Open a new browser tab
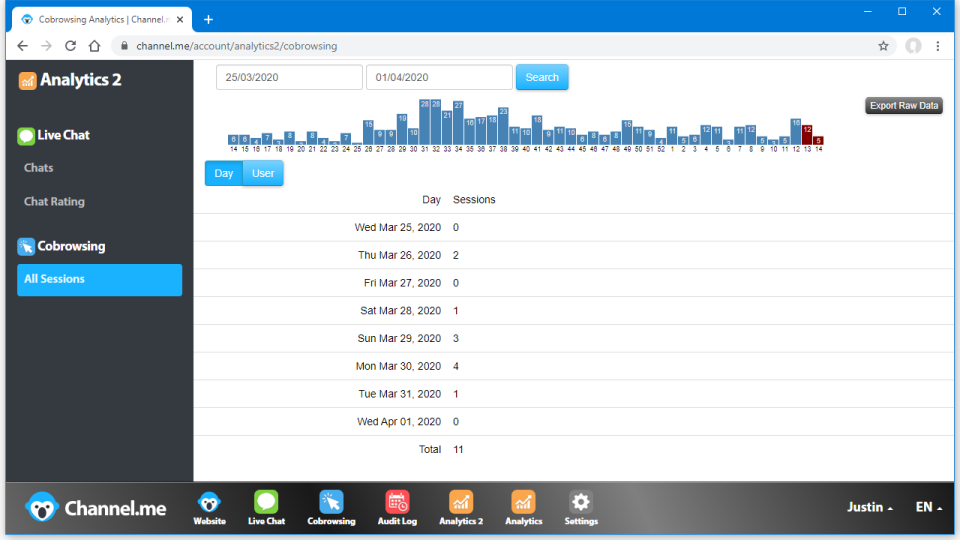This screenshot has width=960, height=540. click(x=208, y=20)
